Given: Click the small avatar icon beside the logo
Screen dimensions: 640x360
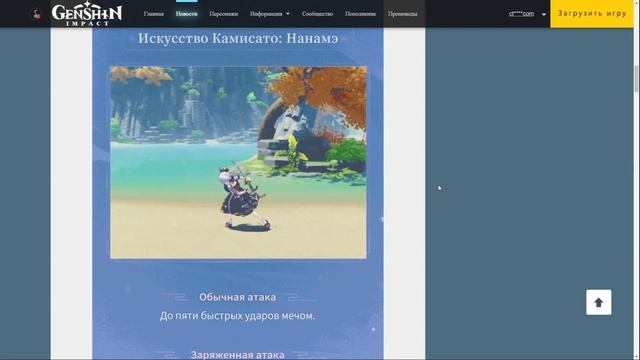Looking at the screenshot, I should [x=36, y=14].
